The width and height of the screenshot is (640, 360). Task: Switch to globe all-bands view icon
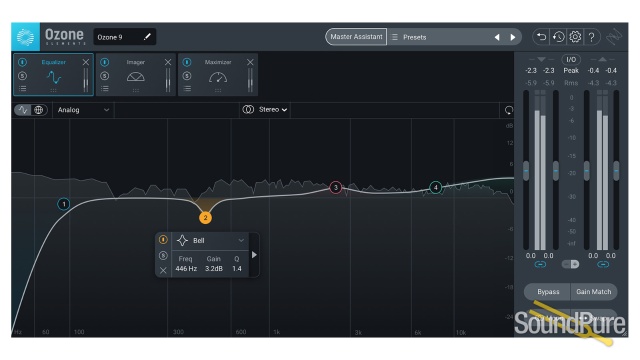tap(38, 110)
